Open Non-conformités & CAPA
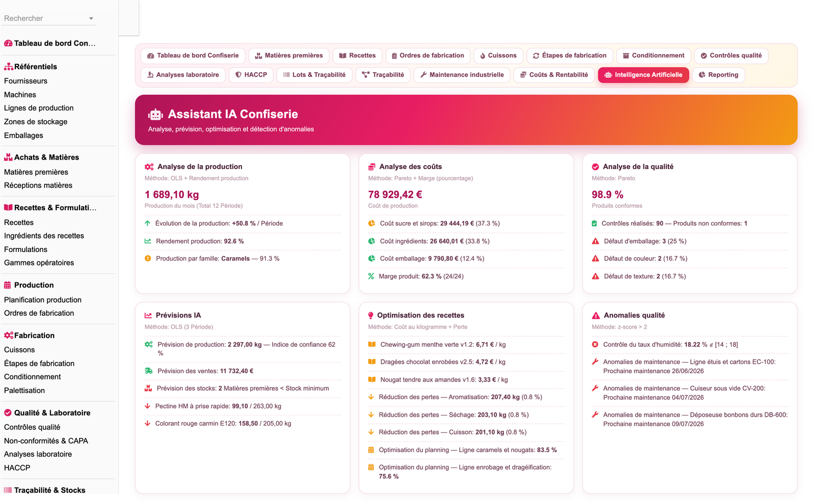The width and height of the screenshot is (815, 504). 46,441
